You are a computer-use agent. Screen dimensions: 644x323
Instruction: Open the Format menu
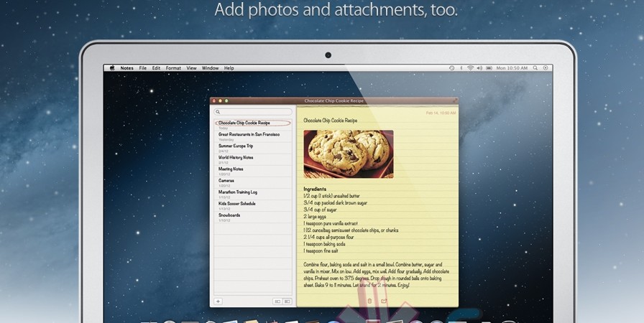click(x=173, y=68)
